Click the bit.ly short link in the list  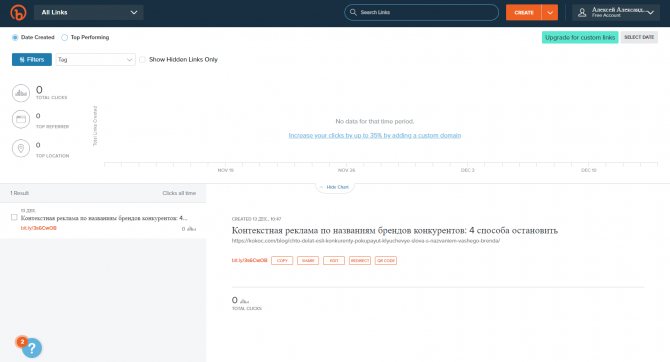point(38,228)
